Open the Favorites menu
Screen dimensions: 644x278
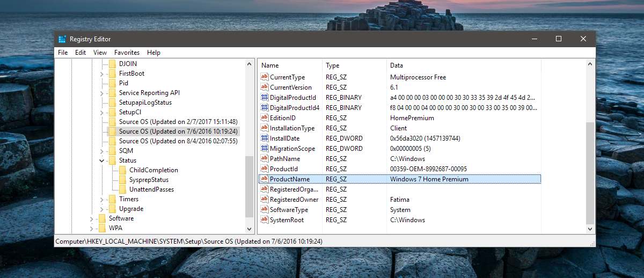[127, 53]
